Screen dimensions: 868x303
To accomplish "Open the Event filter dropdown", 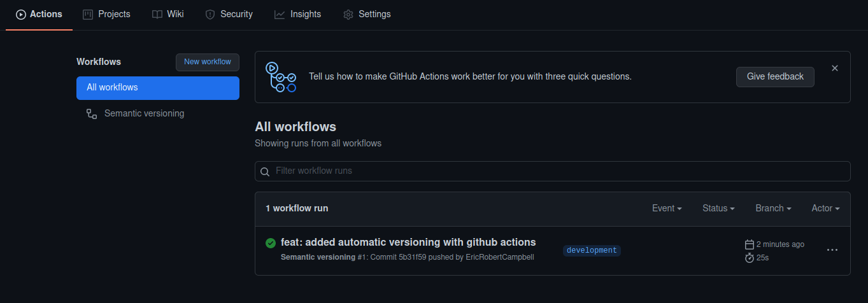I will 667,208.
